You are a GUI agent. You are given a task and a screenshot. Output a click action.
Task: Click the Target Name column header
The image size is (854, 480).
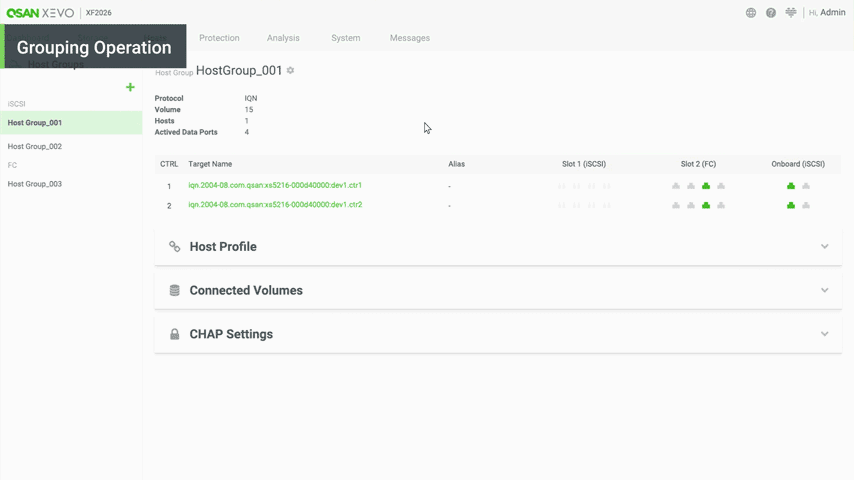(x=210, y=164)
